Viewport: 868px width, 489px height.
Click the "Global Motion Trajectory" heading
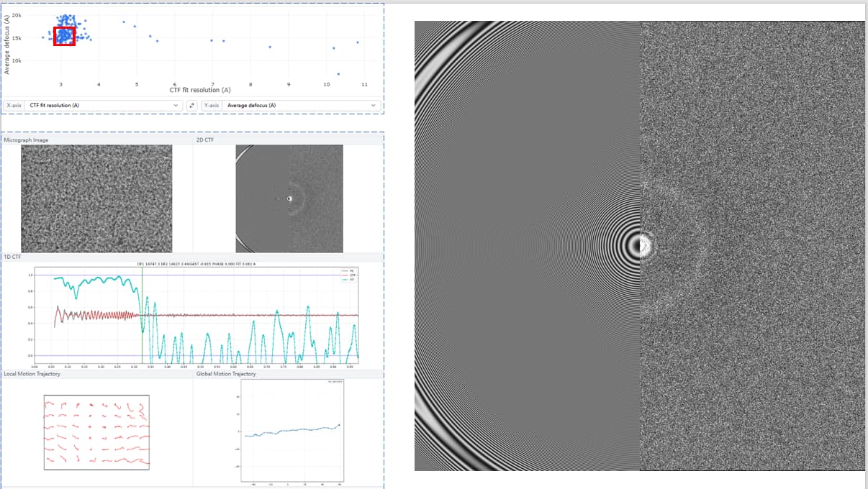tap(226, 374)
